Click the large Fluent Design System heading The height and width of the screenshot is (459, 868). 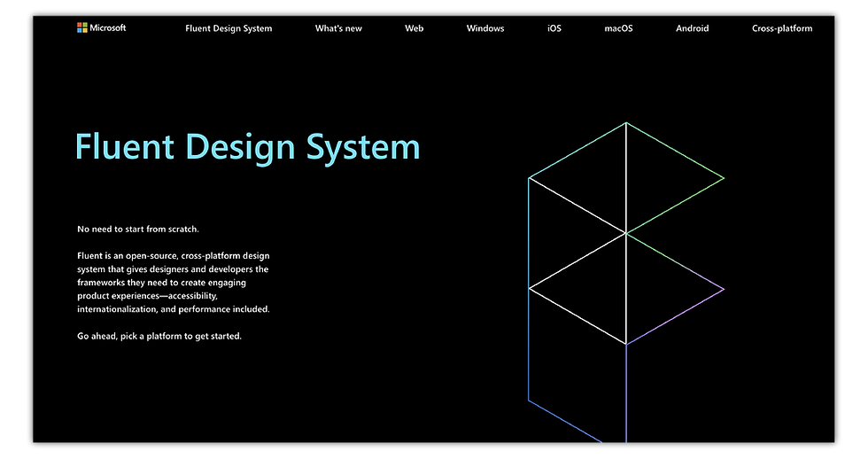point(247,147)
